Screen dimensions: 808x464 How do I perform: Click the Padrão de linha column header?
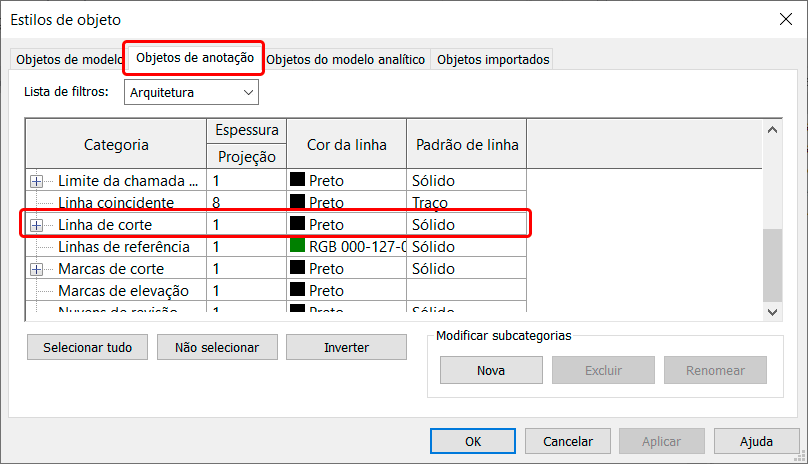(466, 144)
